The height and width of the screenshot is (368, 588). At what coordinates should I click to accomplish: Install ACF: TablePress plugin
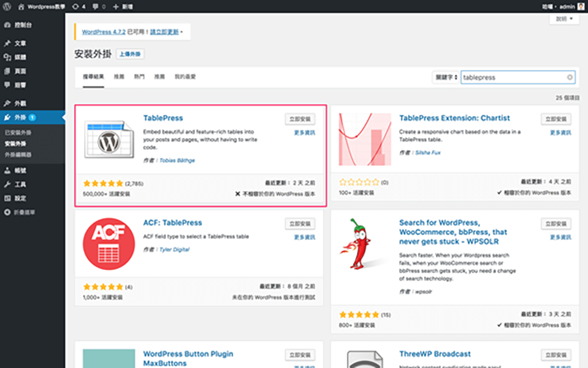pyautogui.click(x=300, y=224)
